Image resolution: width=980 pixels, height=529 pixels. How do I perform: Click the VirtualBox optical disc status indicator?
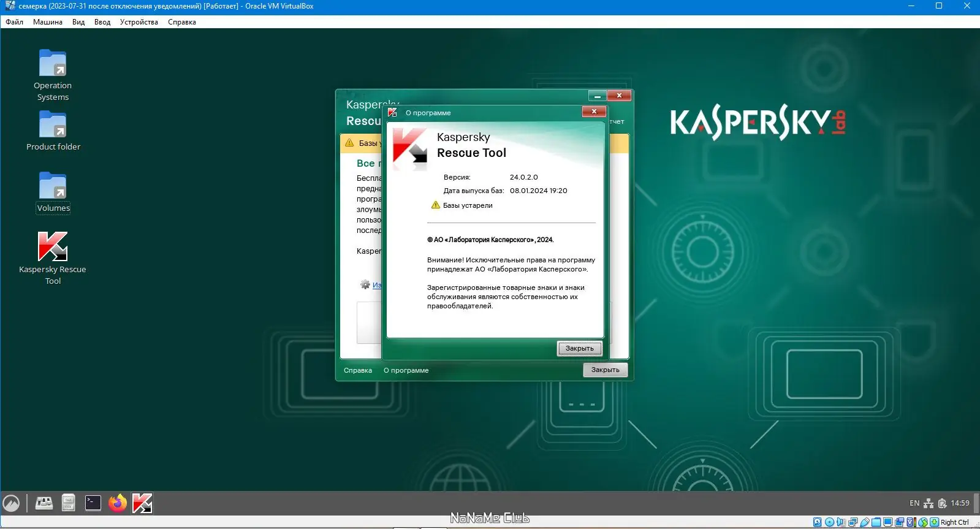[x=829, y=522]
